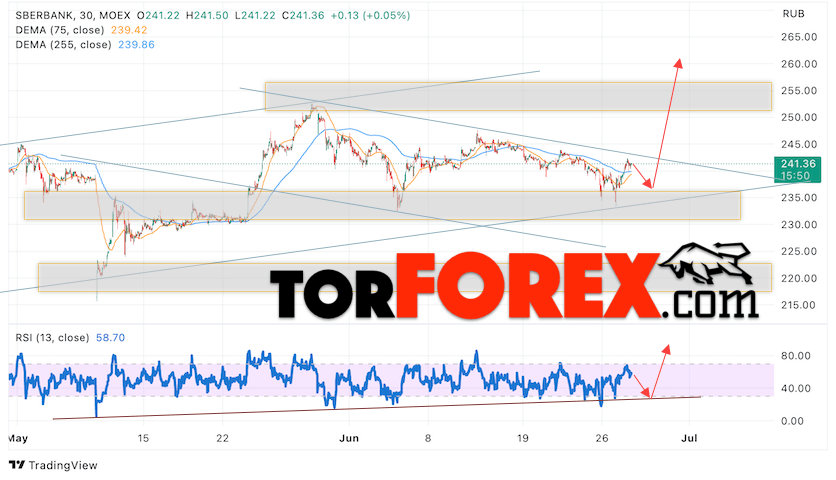This screenshot has width=836, height=480.
Task: Click the 26 date axis label
Action: coord(602,438)
